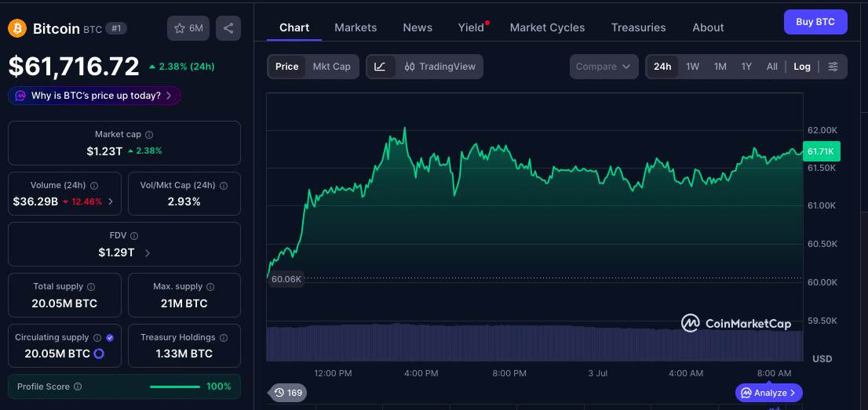Viewport: 868px width, 410px height.
Task: Click the Buy BTC button
Action: pos(815,22)
